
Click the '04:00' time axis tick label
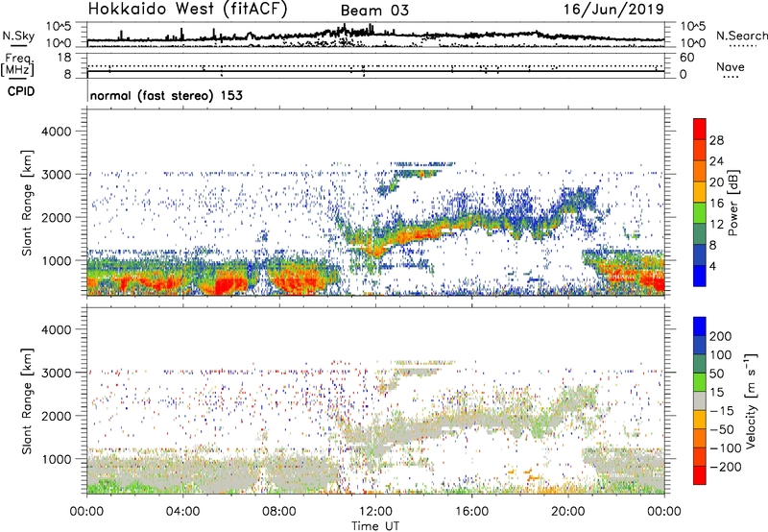pos(183,512)
